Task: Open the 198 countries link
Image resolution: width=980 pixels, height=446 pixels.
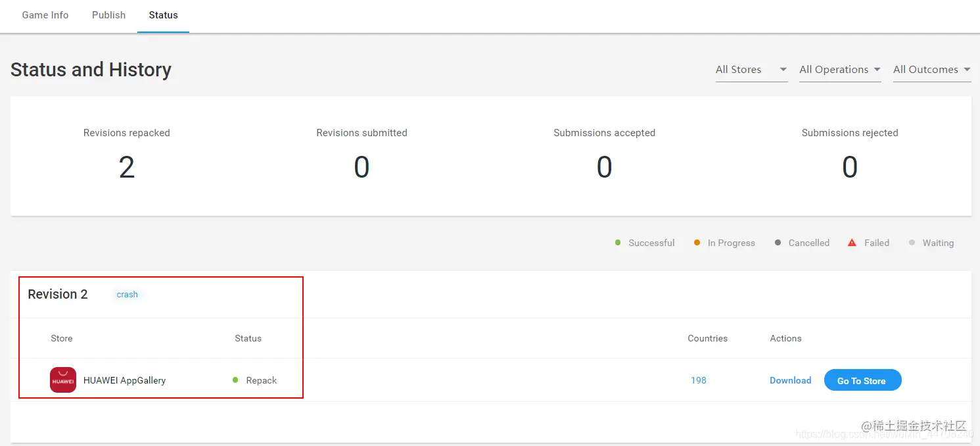Action: pos(698,380)
